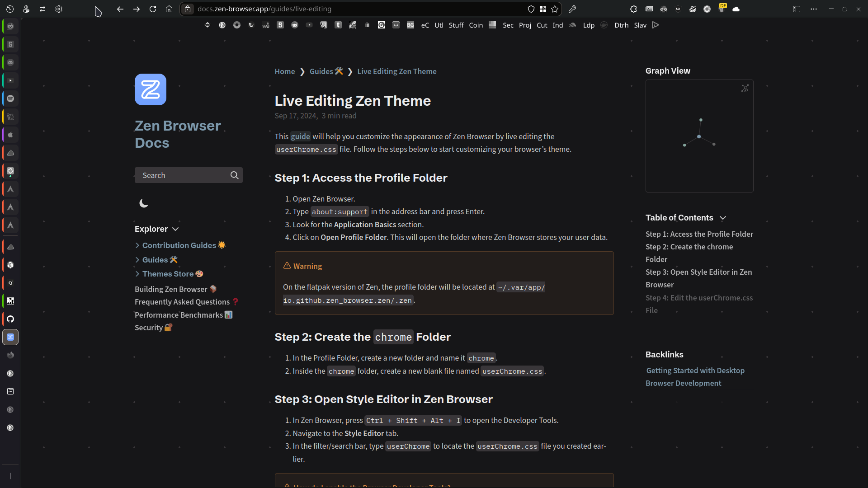Click the cloud extension icon in toolbar

(x=736, y=9)
